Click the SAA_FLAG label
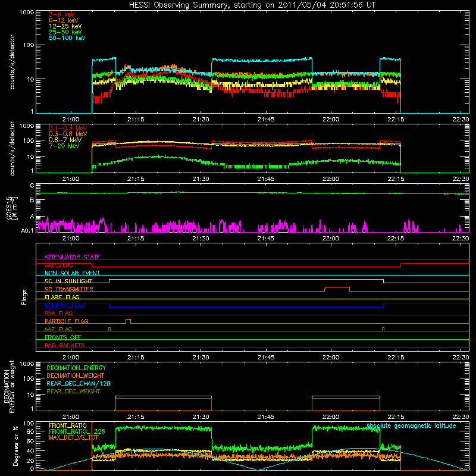The height and width of the screenshot is (476, 476). [58, 313]
